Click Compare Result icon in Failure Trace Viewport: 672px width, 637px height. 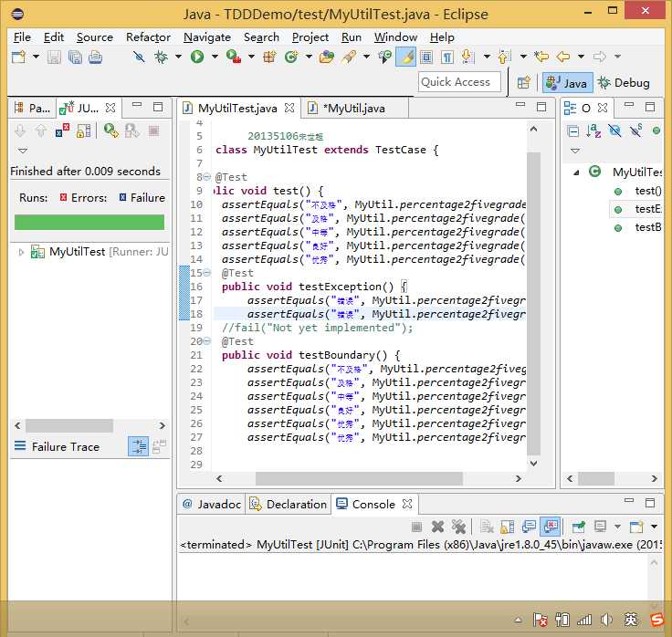click(159, 446)
